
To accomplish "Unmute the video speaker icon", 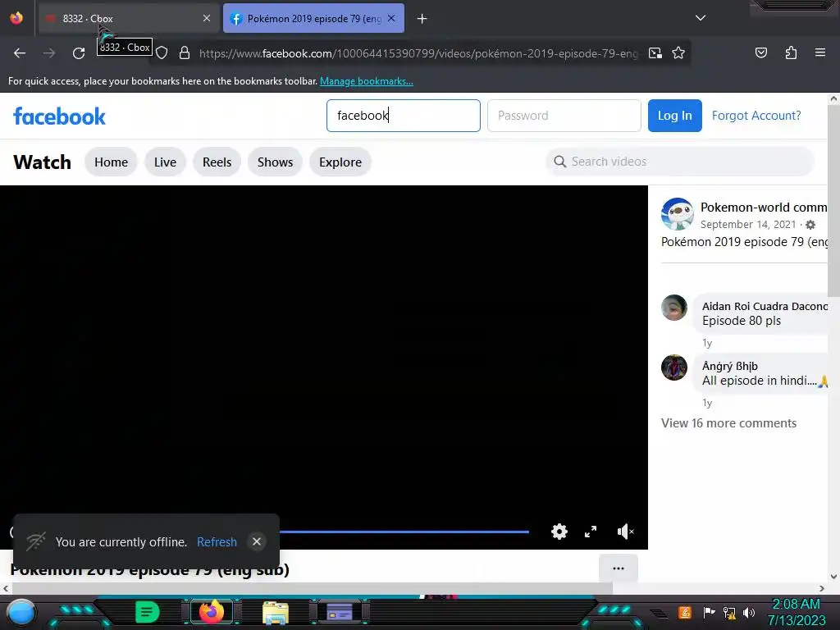I will point(625,532).
